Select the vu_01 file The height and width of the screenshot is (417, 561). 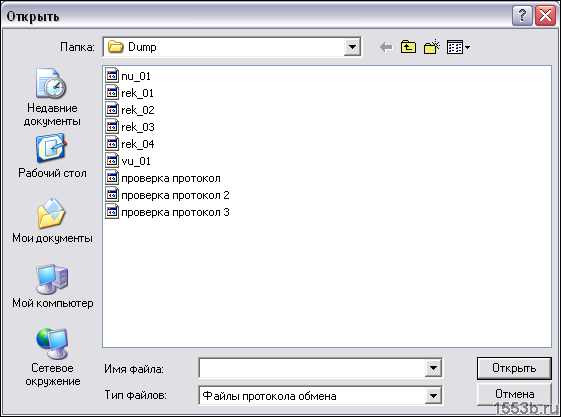tap(128, 161)
